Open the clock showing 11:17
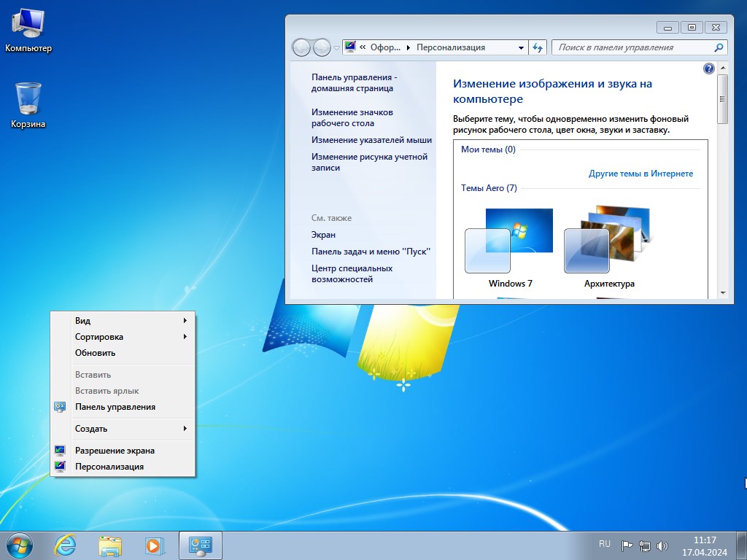Viewport: 747px width, 560px height. click(x=705, y=546)
